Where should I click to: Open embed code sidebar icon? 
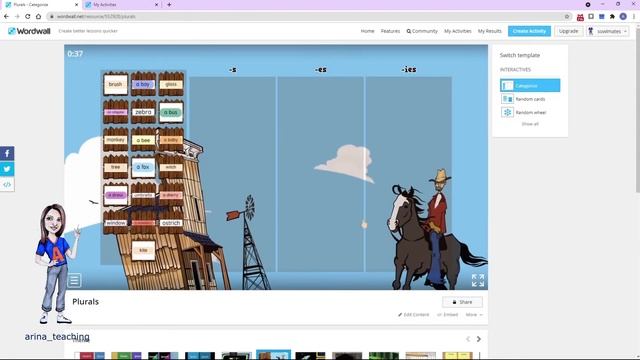(x=7, y=184)
